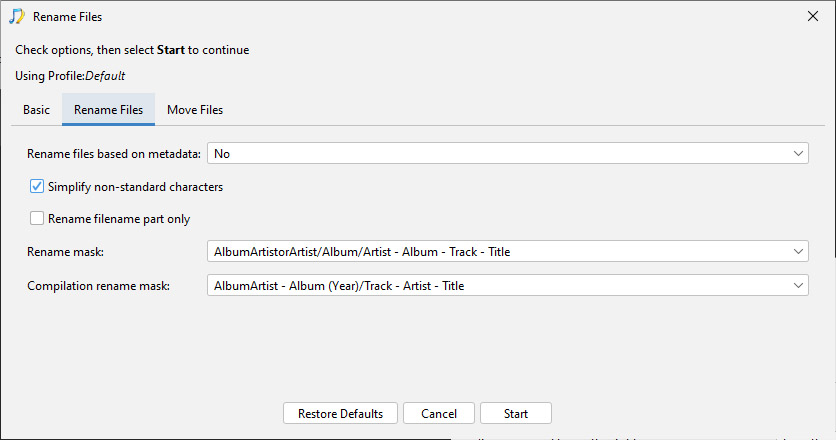Uncheck Simplify non-standard characters checkbox

[x=37, y=186]
